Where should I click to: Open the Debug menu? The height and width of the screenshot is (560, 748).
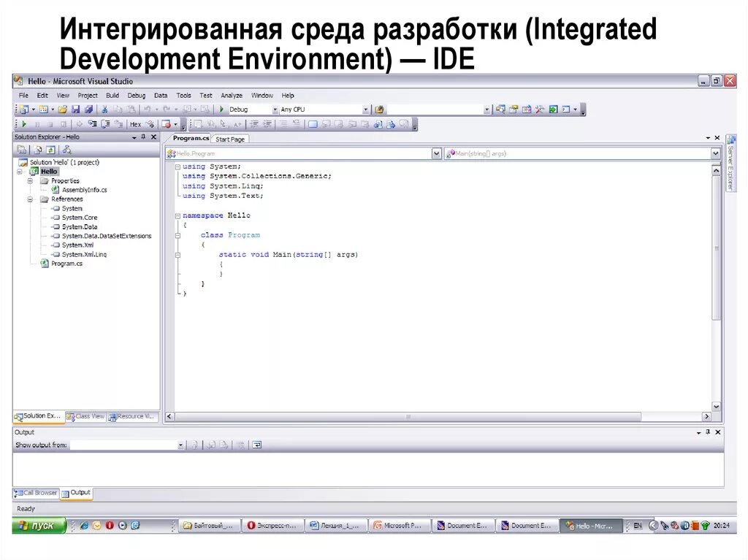(137, 96)
